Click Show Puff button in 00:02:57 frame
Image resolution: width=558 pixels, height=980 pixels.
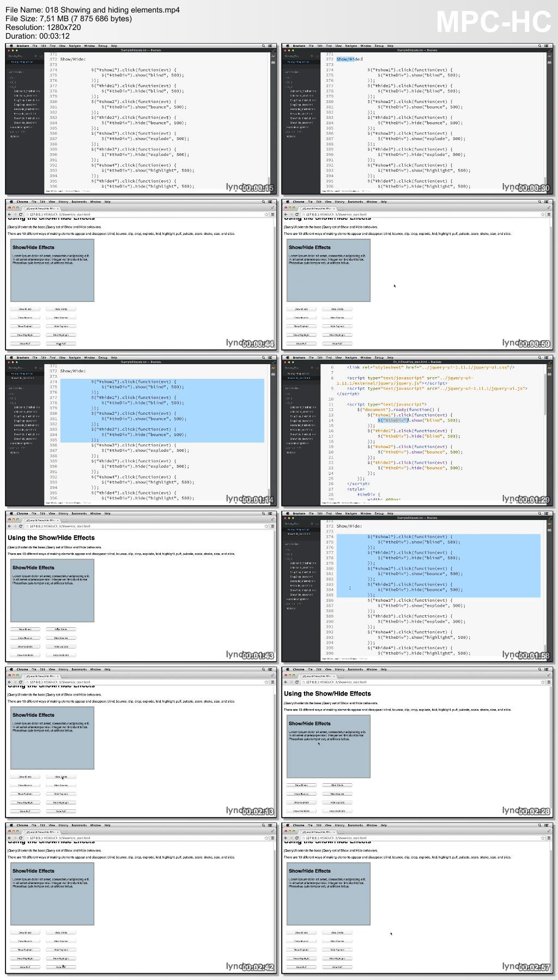click(301, 967)
